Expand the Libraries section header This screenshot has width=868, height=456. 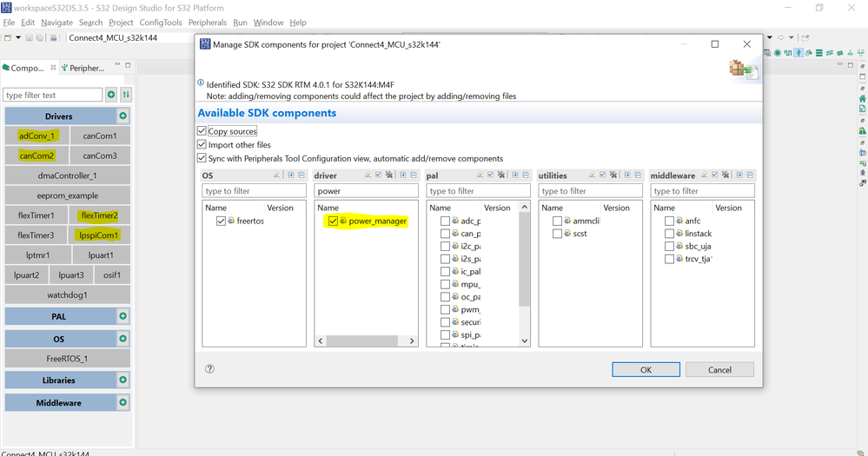pyautogui.click(x=59, y=380)
